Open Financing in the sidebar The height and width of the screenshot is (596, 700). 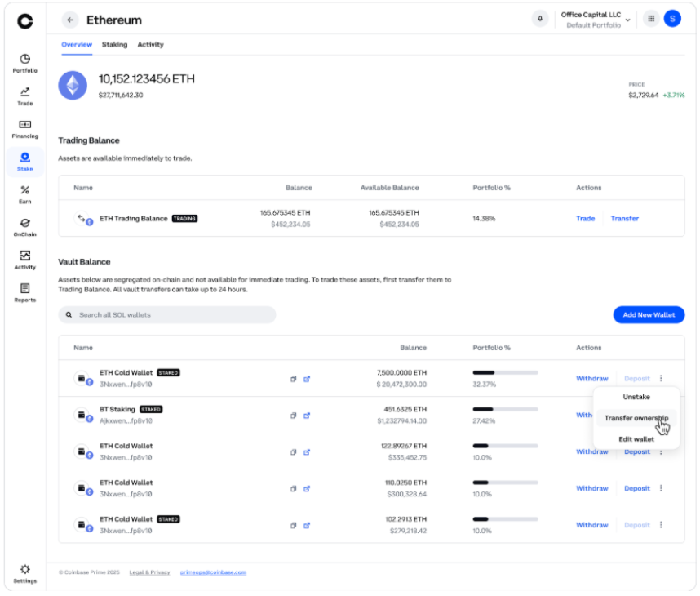[25, 129]
